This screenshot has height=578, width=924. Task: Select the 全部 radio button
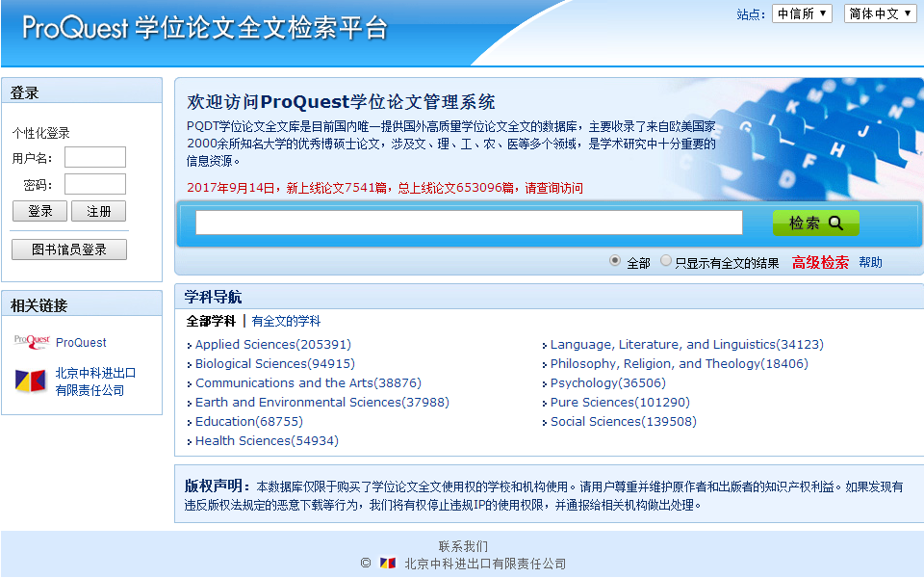click(x=615, y=261)
